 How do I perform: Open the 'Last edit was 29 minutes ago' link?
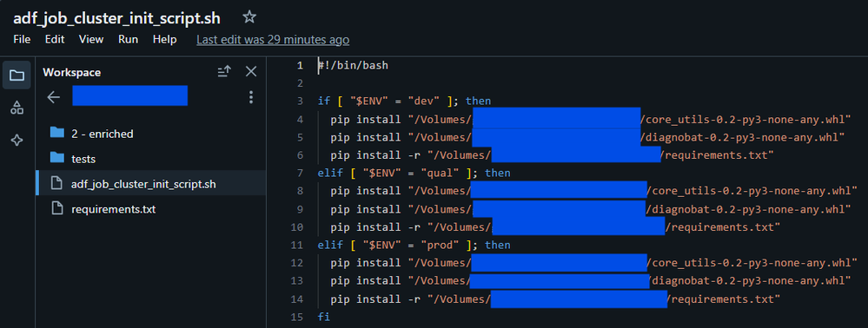click(273, 40)
